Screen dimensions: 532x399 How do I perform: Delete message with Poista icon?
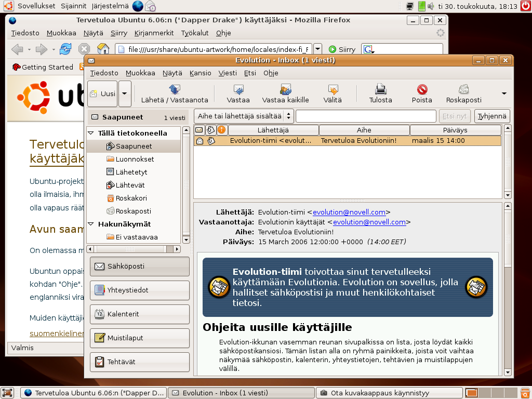pos(422,89)
